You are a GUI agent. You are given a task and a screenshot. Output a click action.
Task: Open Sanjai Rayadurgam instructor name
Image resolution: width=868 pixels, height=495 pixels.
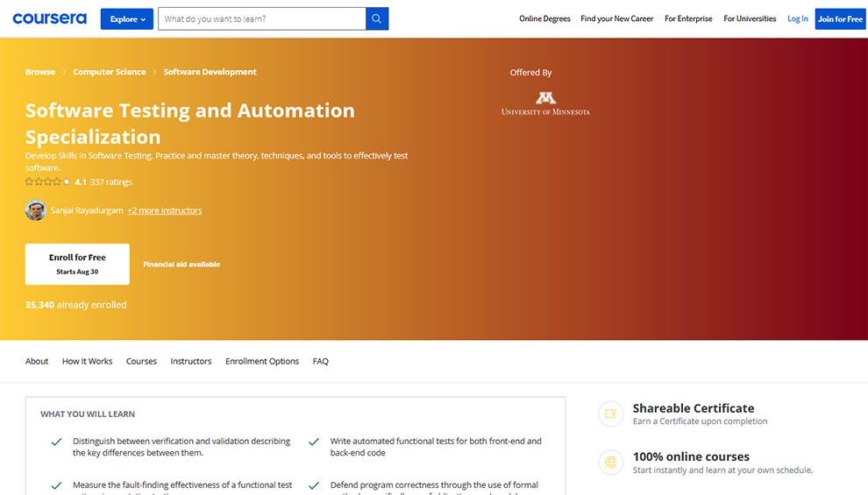pos(87,210)
